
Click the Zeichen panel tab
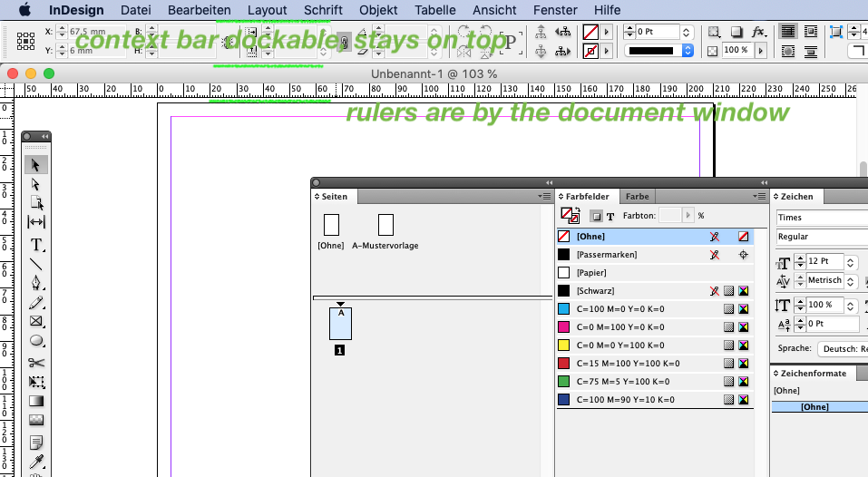tap(796, 197)
